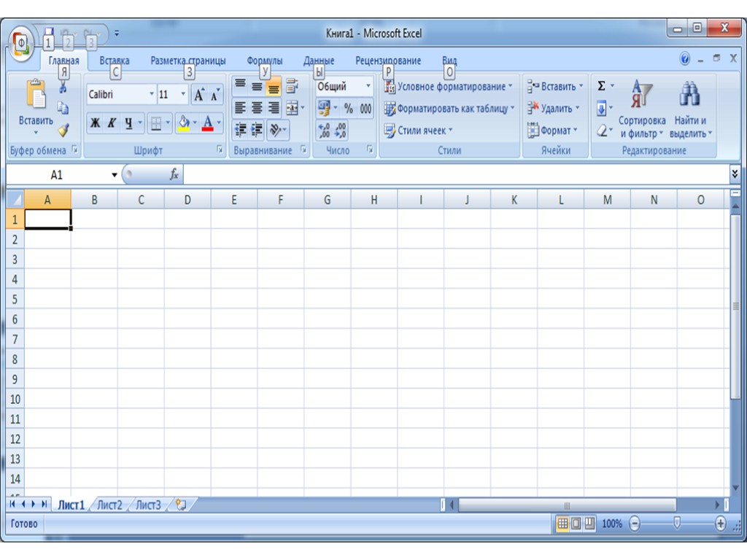Click the Fill down icon
This screenshot has height=560, width=747.
(602, 109)
